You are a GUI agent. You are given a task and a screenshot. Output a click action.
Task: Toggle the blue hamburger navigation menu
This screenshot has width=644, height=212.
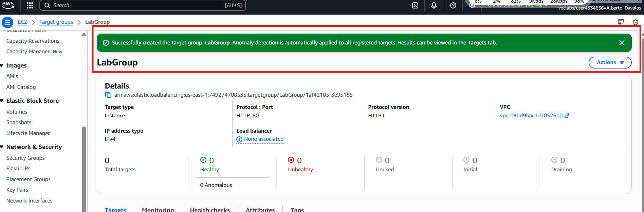coord(7,22)
